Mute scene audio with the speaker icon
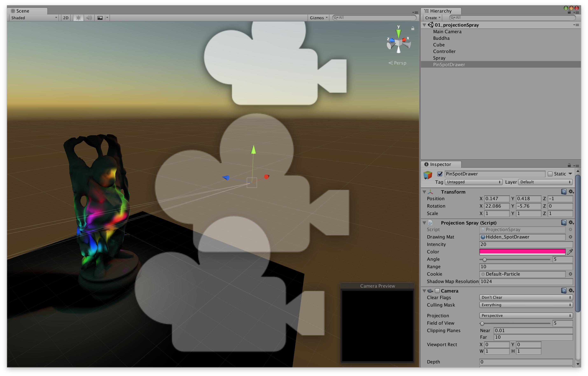 [x=89, y=18]
